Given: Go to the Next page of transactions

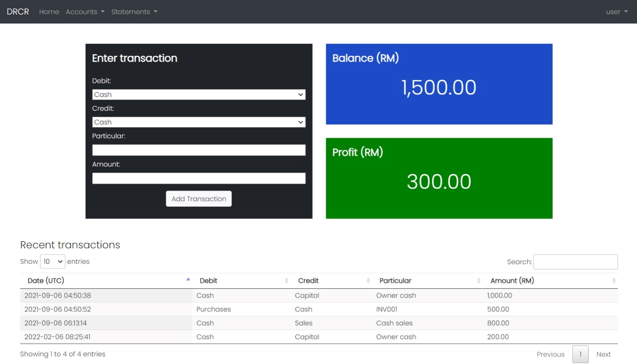Looking at the screenshot, I should pos(603,354).
